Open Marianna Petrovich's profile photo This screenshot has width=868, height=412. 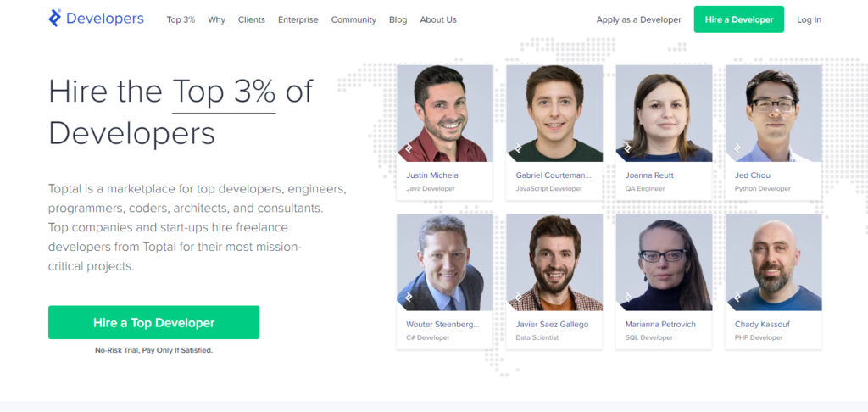pos(665,263)
